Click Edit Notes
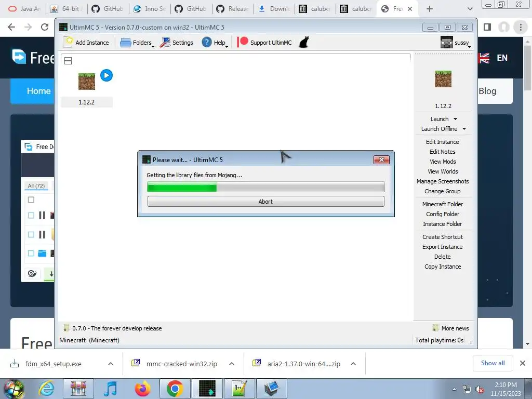The height and width of the screenshot is (399, 532). coord(443,152)
